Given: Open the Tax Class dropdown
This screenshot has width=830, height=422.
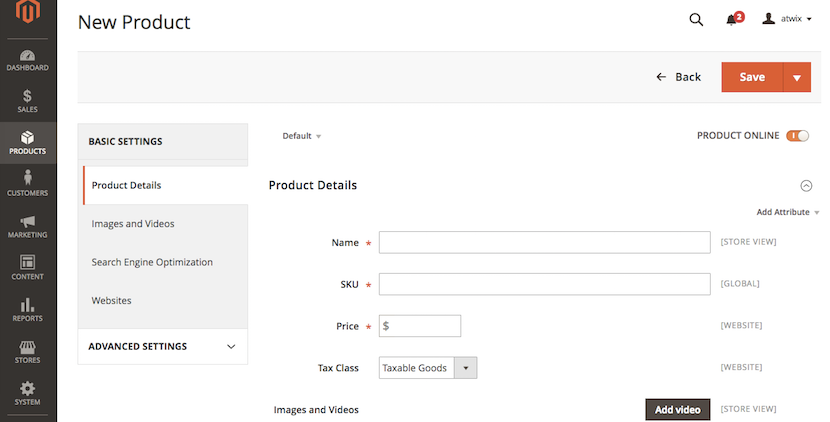Looking at the screenshot, I should coord(428,368).
